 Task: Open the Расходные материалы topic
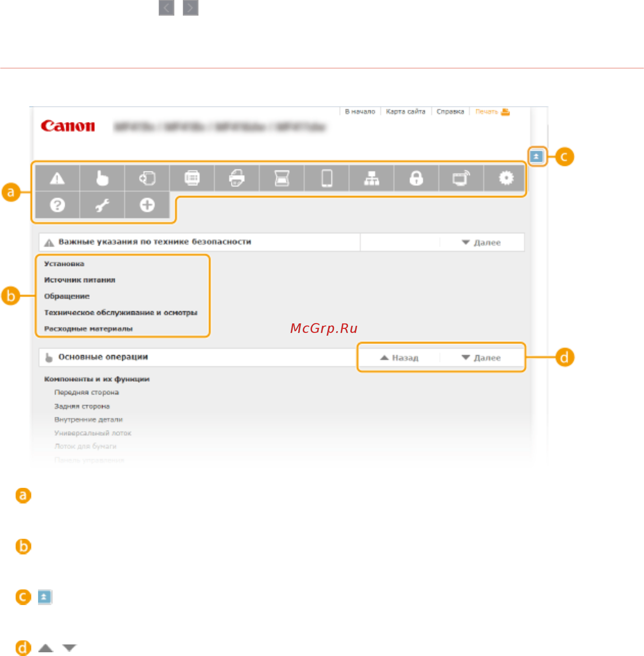coord(88,329)
